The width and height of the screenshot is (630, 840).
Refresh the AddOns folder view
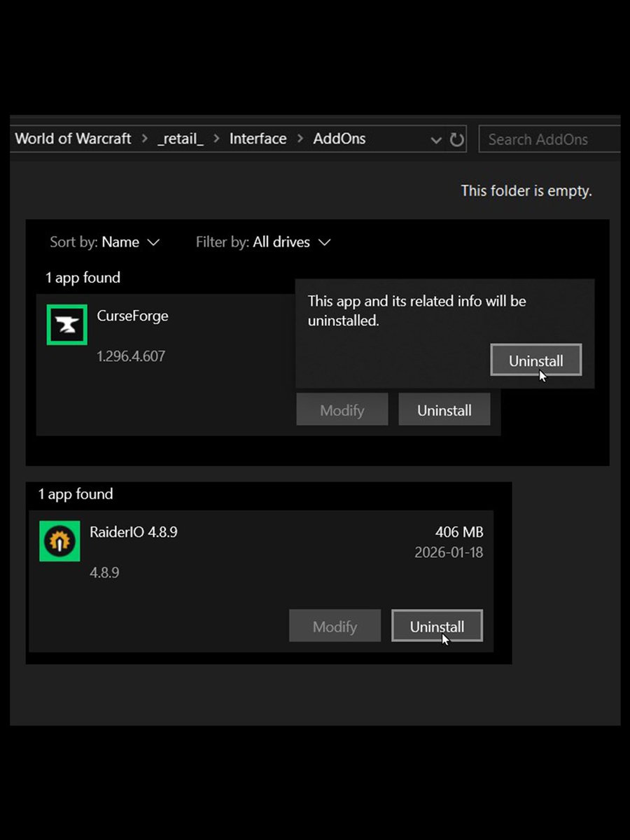457,139
